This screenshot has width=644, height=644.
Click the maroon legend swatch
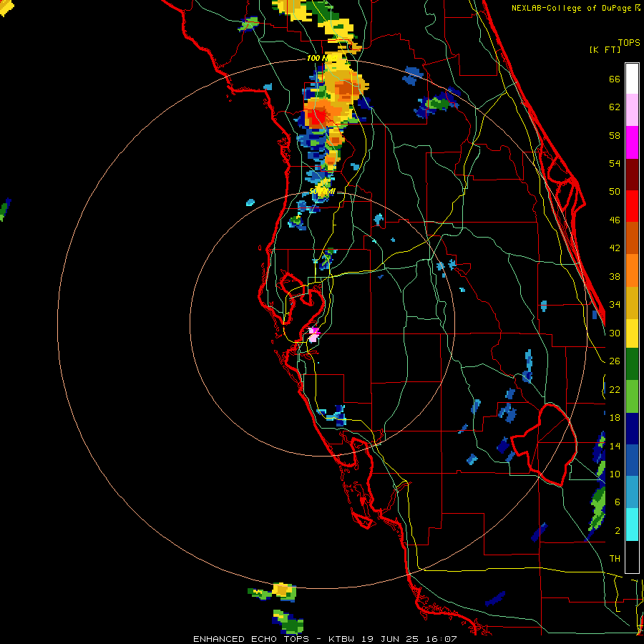632,174
